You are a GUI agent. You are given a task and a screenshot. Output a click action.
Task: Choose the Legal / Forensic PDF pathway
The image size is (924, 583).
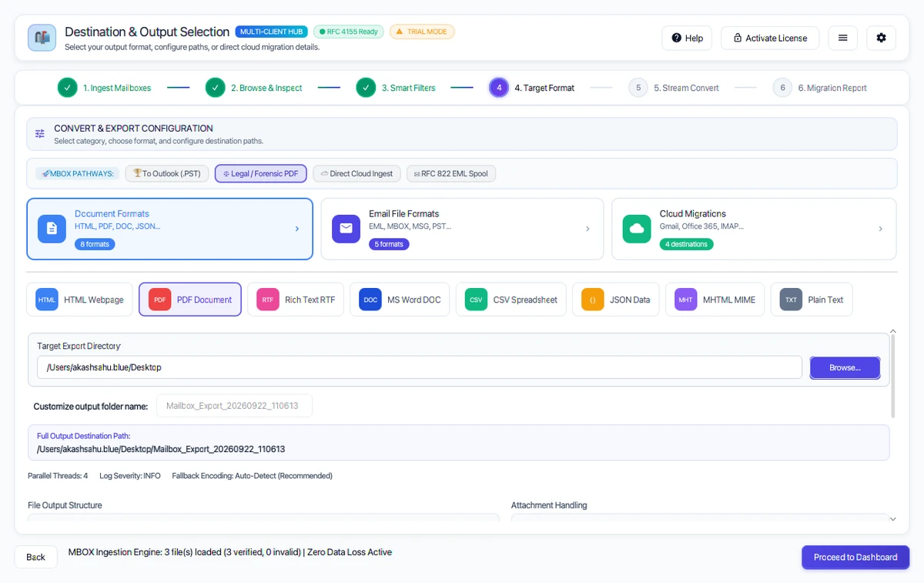261,173
